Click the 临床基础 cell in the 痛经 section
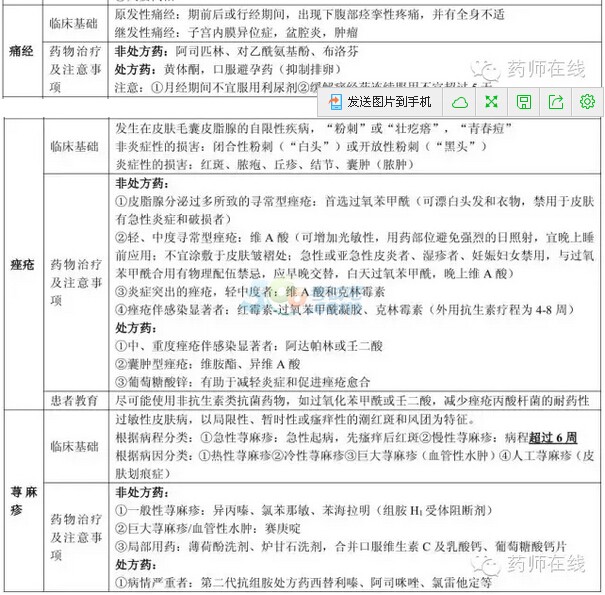This screenshot has width=605, height=595. pyautogui.click(x=74, y=24)
